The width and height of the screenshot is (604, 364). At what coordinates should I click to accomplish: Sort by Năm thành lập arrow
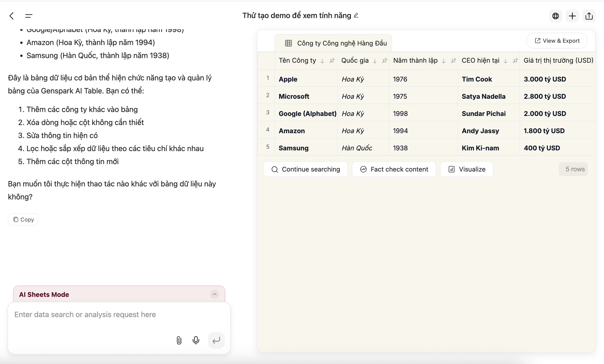coord(444,61)
